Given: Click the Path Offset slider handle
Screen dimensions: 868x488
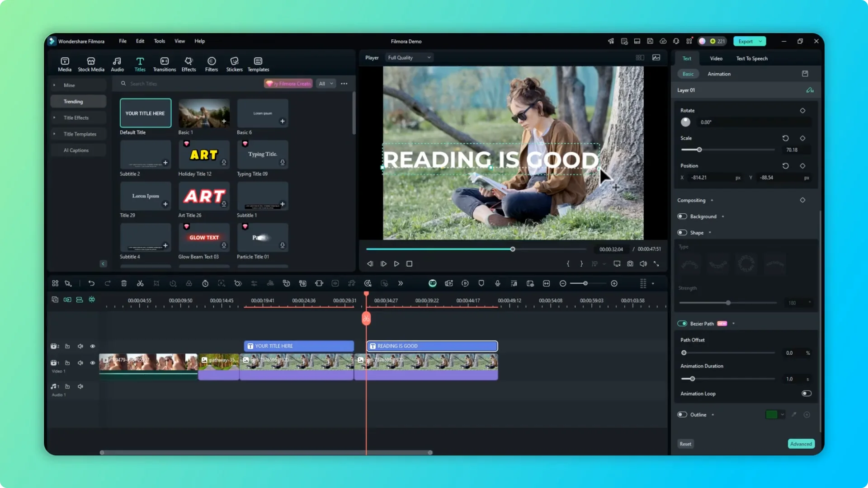Looking at the screenshot, I should 684,353.
